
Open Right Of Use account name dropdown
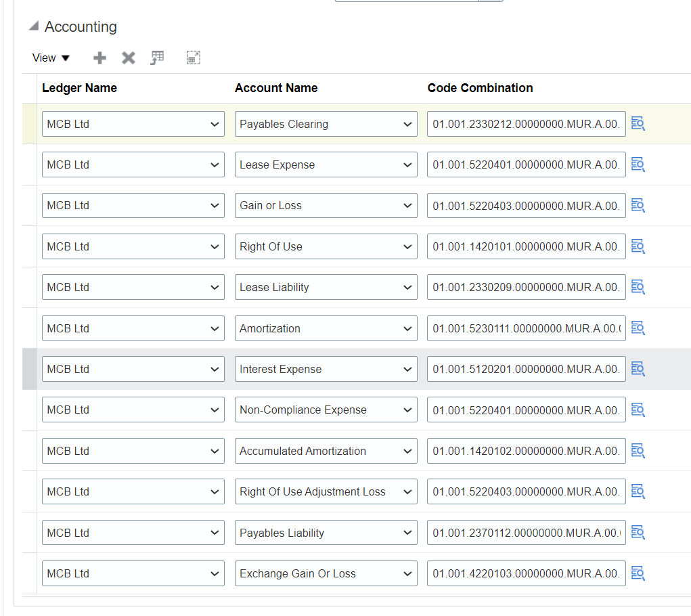pyautogui.click(x=326, y=246)
